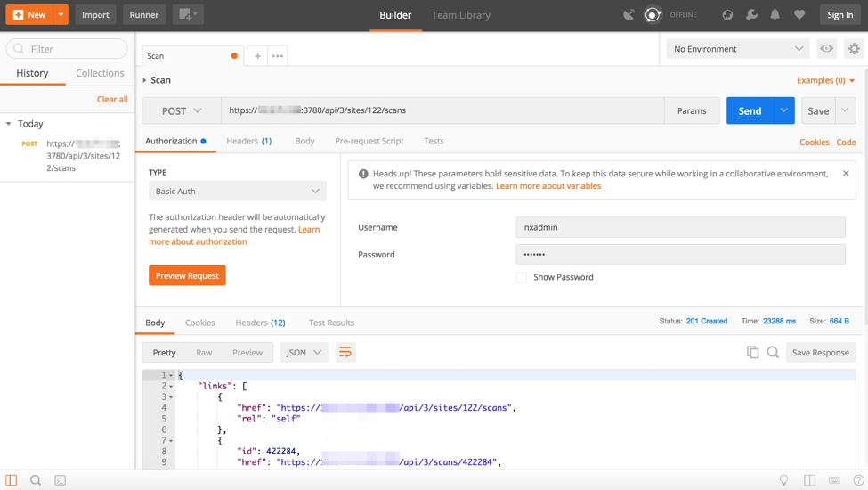Viewport: 868px width, 490px height.
Task: Click the environment quick look eye icon
Action: 826,49
